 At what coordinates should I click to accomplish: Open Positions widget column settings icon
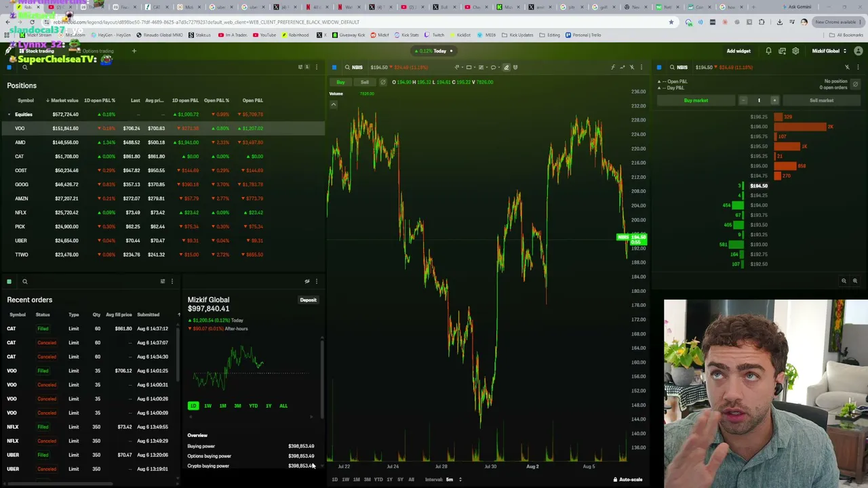pyautogui.click(x=300, y=67)
